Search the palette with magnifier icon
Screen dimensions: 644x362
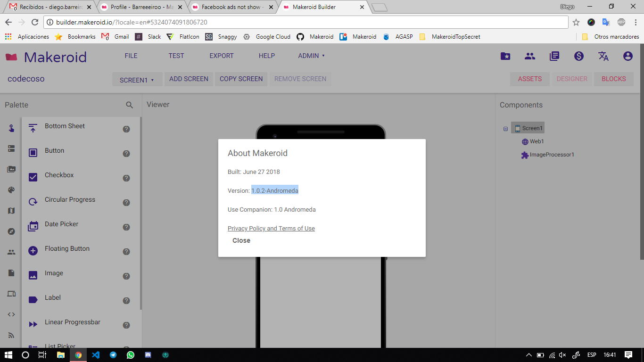(130, 105)
